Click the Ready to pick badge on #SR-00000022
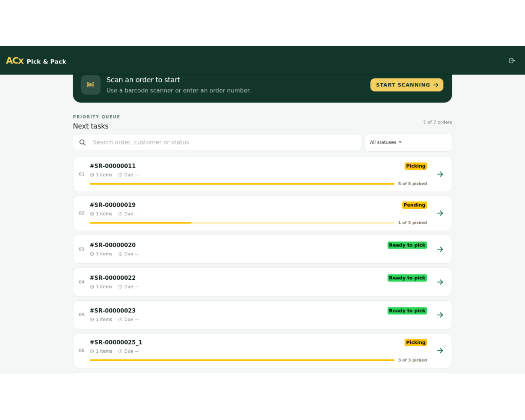The width and height of the screenshot is (525, 420). [x=407, y=278]
